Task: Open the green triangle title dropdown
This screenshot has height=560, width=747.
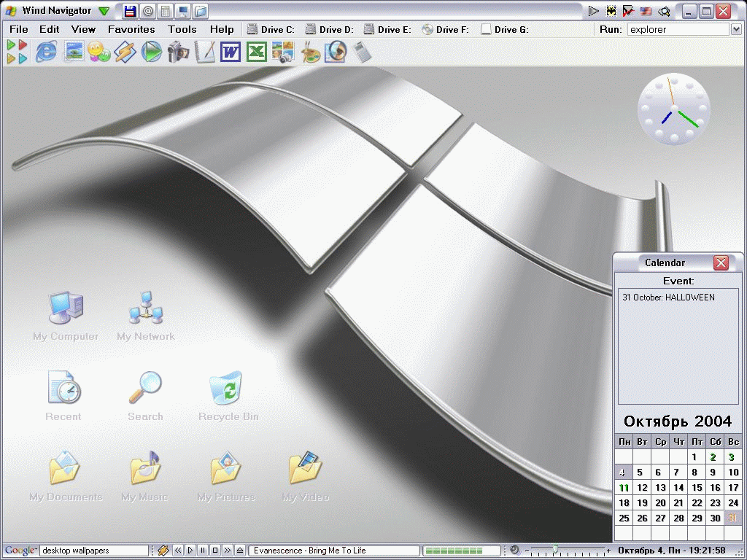Action: [104, 10]
